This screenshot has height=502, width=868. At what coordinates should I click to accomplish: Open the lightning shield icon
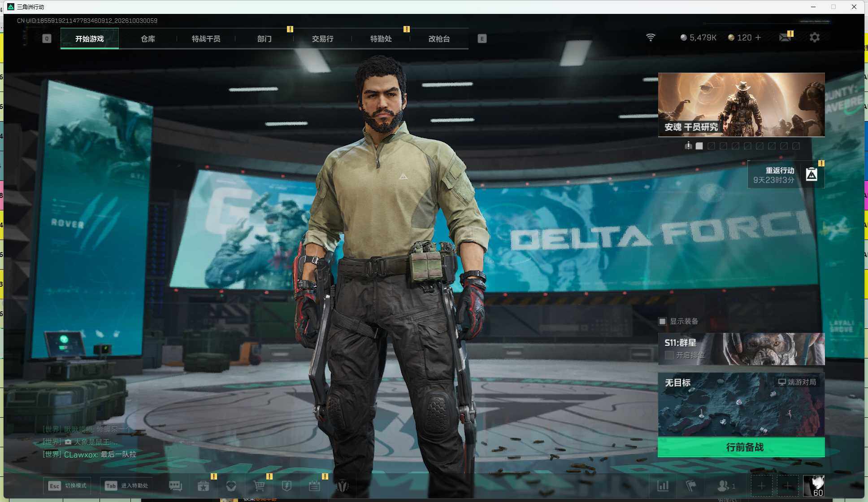point(286,486)
